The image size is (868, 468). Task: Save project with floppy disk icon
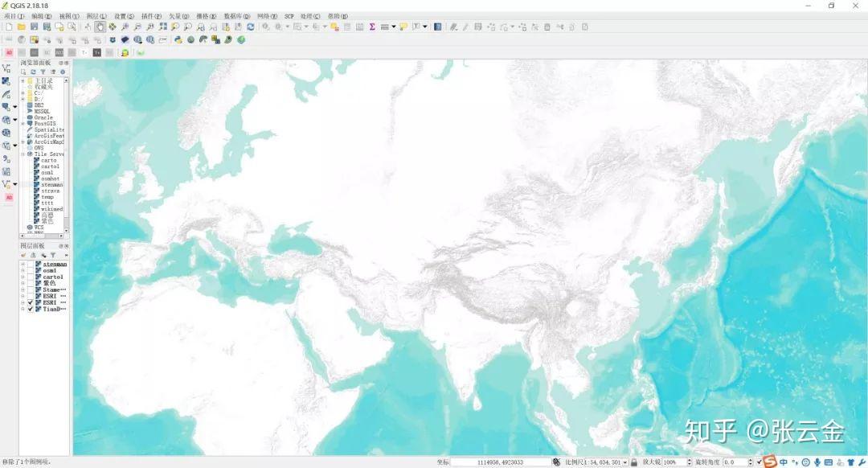35,27
